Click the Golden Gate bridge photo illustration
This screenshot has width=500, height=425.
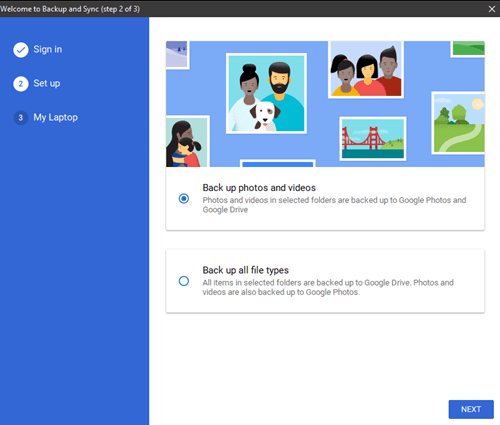pyautogui.click(x=373, y=139)
